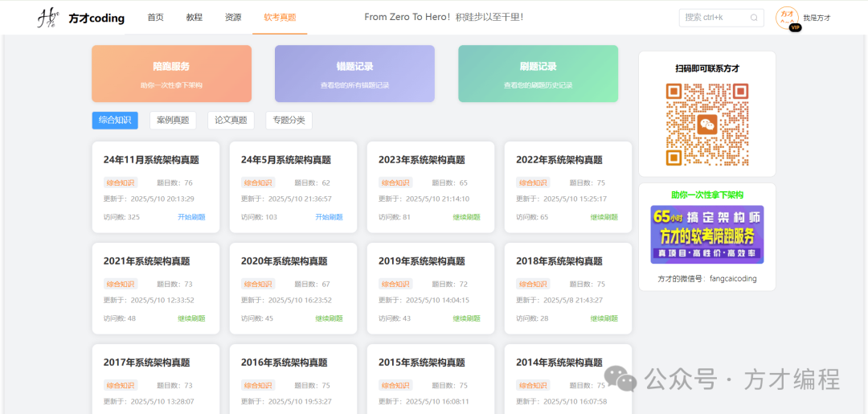
Task: Open the 65小时搞定架构师 banner
Action: (x=707, y=235)
